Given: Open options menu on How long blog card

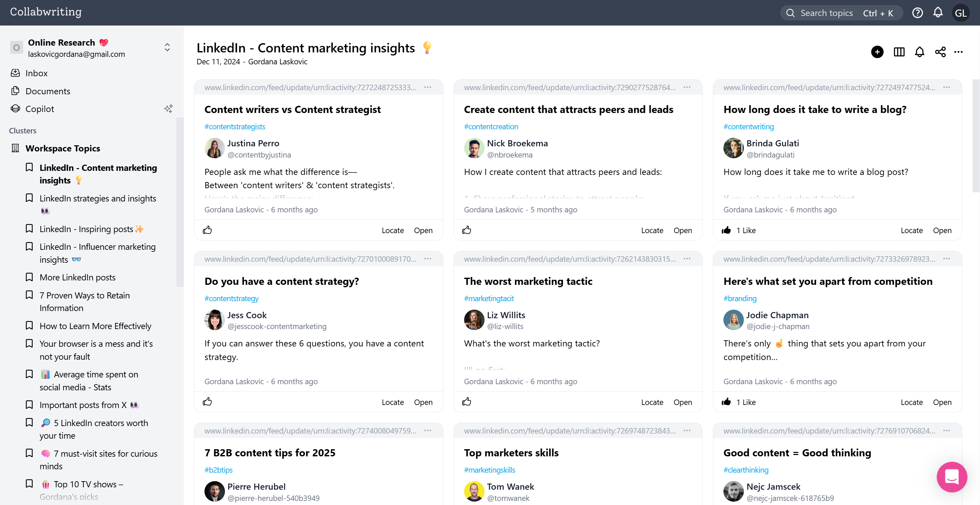Looking at the screenshot, I should tap(947, 87).
